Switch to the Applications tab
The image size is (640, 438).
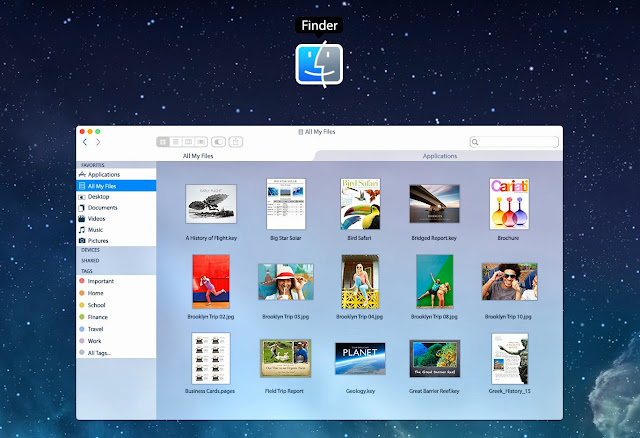439,156
